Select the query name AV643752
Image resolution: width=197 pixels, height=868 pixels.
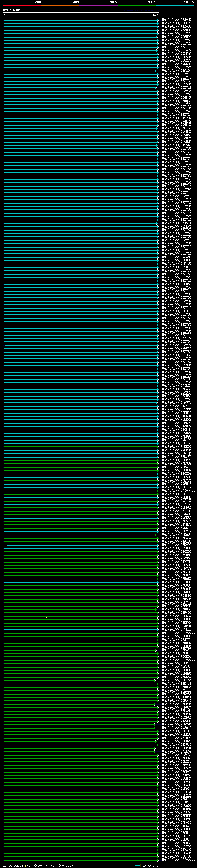tap(11, 10)
